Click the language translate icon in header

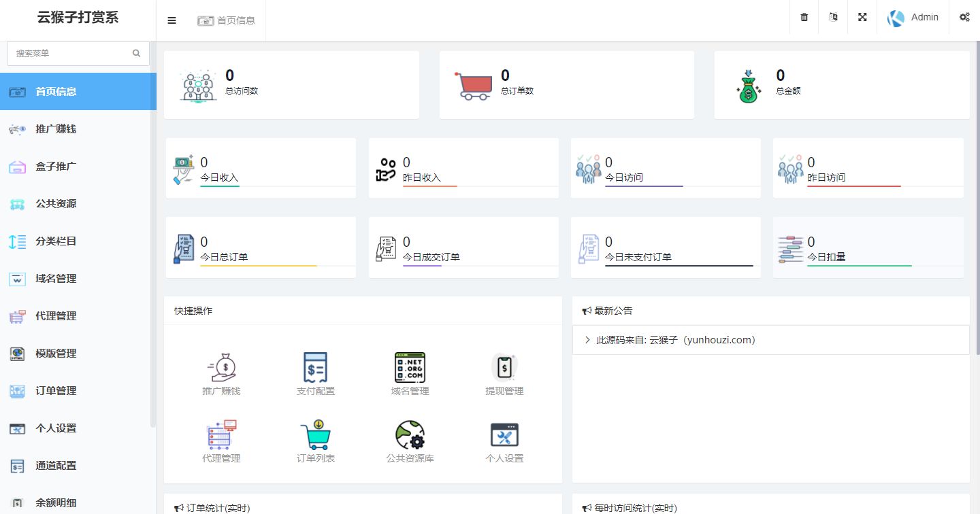[x=833, y=18]
